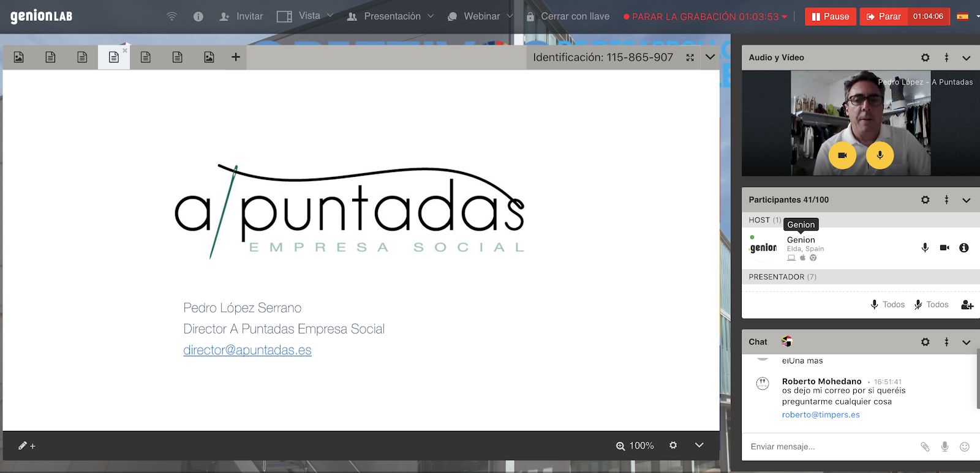This screenshot has height=473, width=980.
Task: Click Genion host avatar
Action: click(763, 248)
